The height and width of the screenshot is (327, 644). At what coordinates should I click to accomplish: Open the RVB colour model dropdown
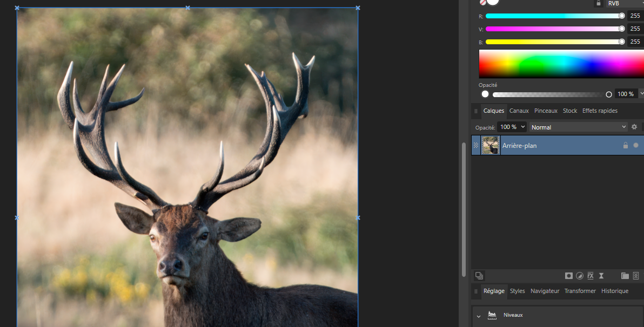coord(625,3)
